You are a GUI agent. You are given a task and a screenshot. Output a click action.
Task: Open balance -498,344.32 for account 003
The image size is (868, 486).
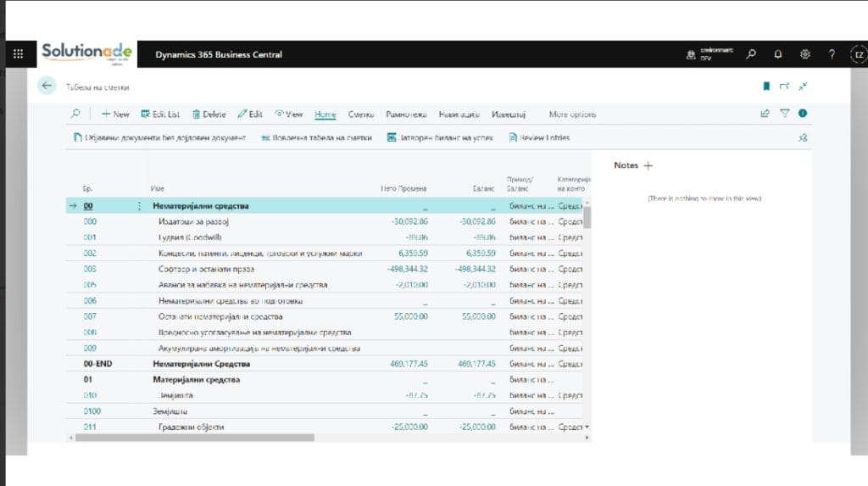(475, 269)
